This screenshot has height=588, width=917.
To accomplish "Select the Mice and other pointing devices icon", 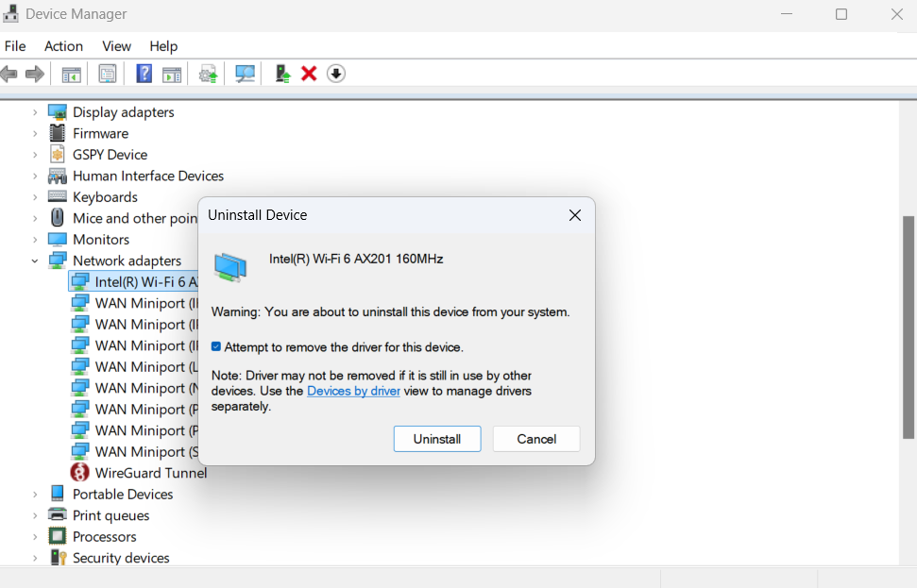I will pos(58,218).
